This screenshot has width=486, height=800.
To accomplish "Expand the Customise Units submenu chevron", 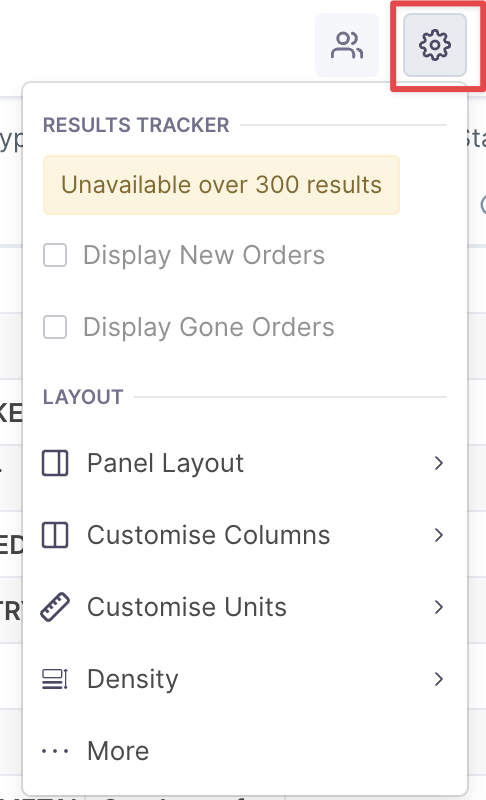I will [439, 607].
